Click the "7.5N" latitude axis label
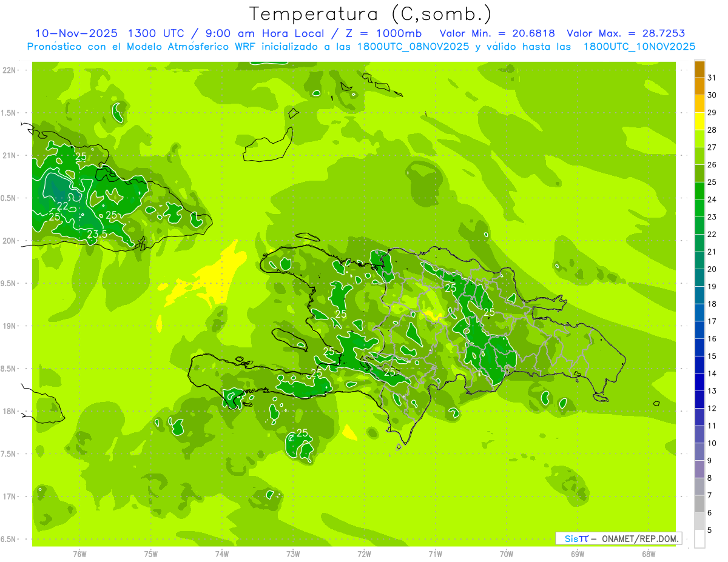The height and width of the screenshot is (562, 728). 8,454
